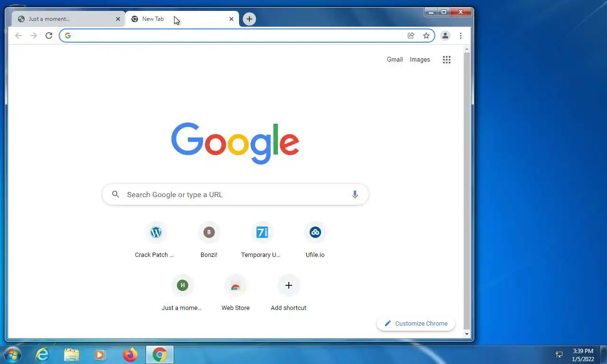The width and height of the screenshot is (607, 364).
Task: Close the Just a moment... tab
Action: (x=118, y=19)
